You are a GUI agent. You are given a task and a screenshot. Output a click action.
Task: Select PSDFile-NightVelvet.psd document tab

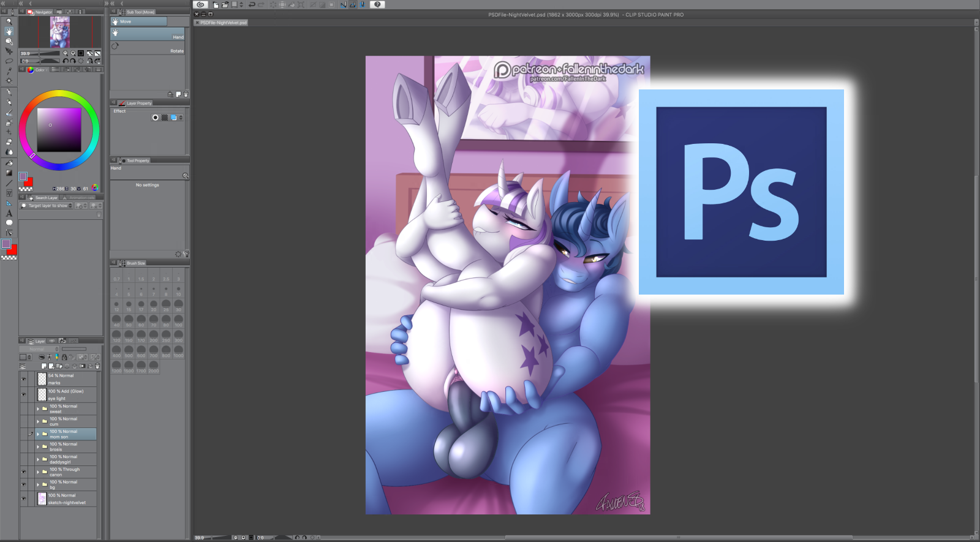(221, 23)
